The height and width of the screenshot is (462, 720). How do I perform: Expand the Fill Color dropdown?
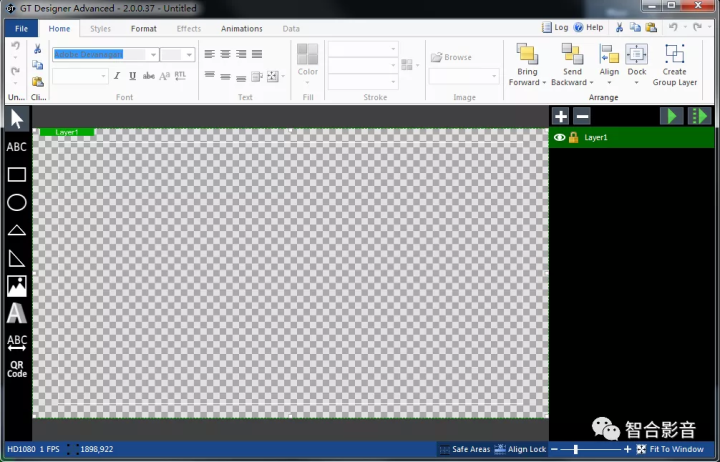(308, 83)
